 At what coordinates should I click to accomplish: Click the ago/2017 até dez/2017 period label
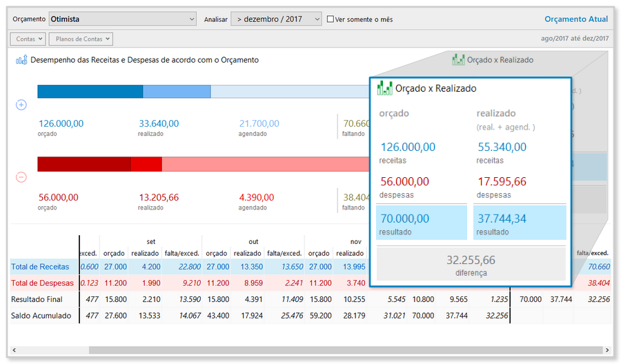(x=575, y=39)
